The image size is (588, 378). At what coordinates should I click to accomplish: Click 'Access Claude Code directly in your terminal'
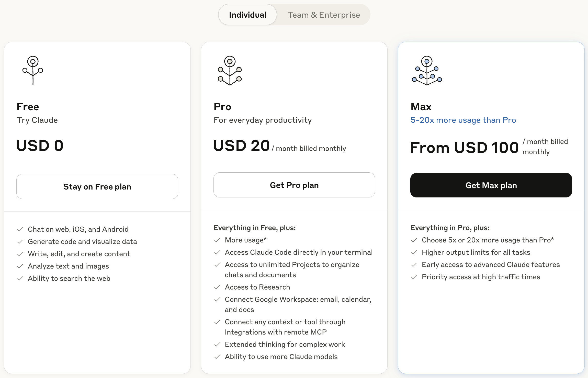tap(299, 252)
